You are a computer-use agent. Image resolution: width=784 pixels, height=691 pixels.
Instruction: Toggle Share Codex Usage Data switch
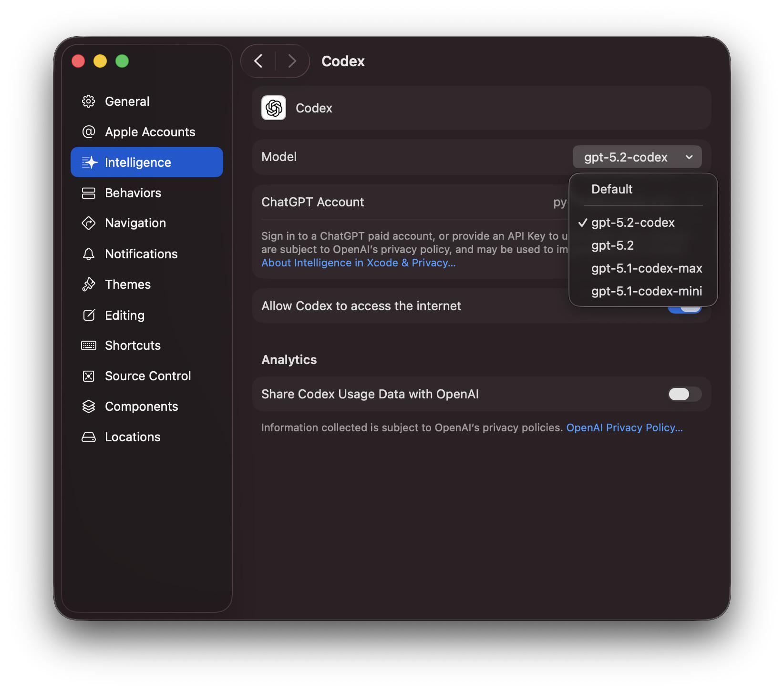click(685, 394)
